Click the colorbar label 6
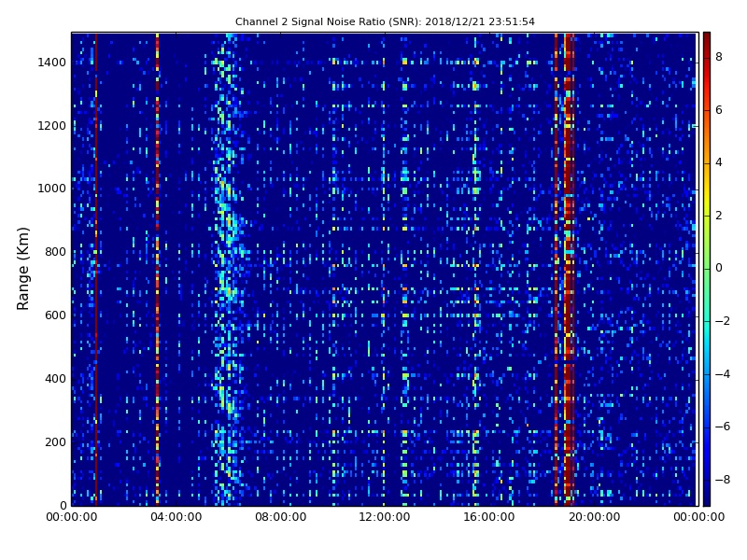This screenshot has width=747, height=560. point(719,110)
